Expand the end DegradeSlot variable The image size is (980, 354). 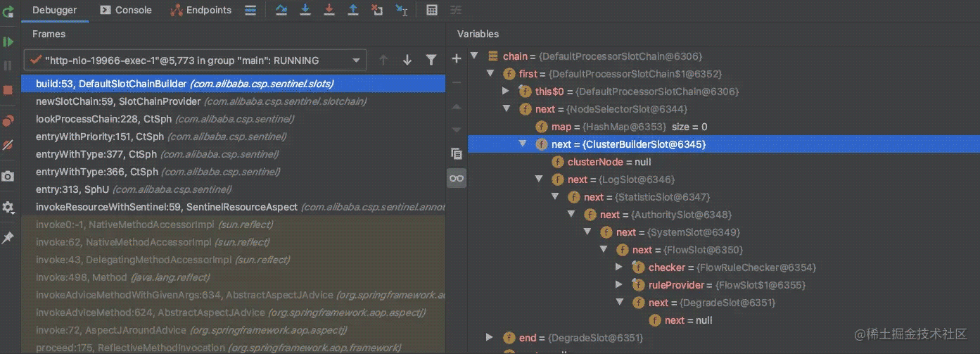[x=490, y=338]
